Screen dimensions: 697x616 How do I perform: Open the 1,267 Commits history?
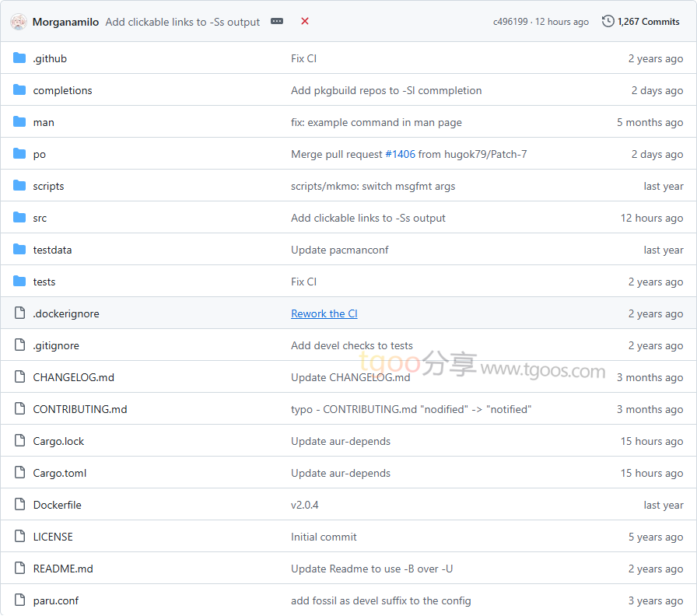coord(641,22)
